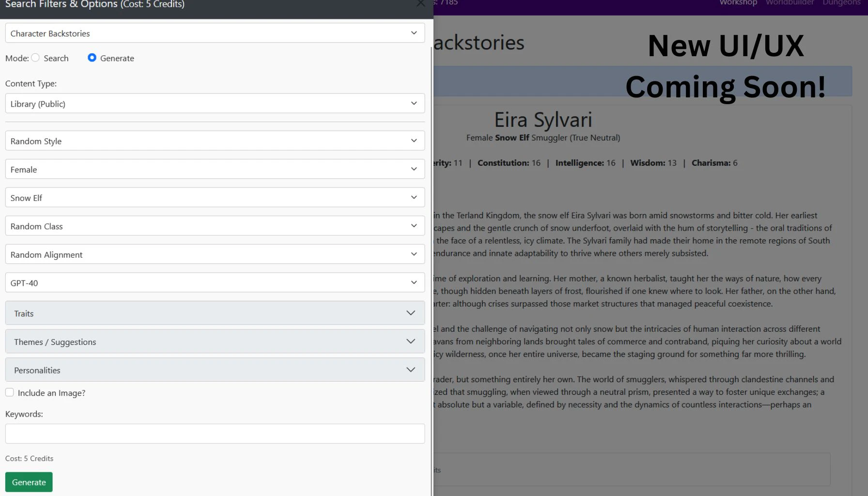Viewport: 868px width, 496px height.
Task: Close the Search Filters panel
Action: pyautogui.click(x=420, y=3)
